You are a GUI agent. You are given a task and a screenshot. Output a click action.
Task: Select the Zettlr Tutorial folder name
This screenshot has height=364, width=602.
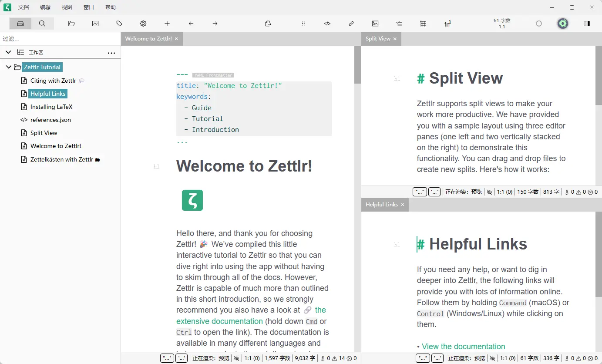pyautogui.click(x=42, y=67)
